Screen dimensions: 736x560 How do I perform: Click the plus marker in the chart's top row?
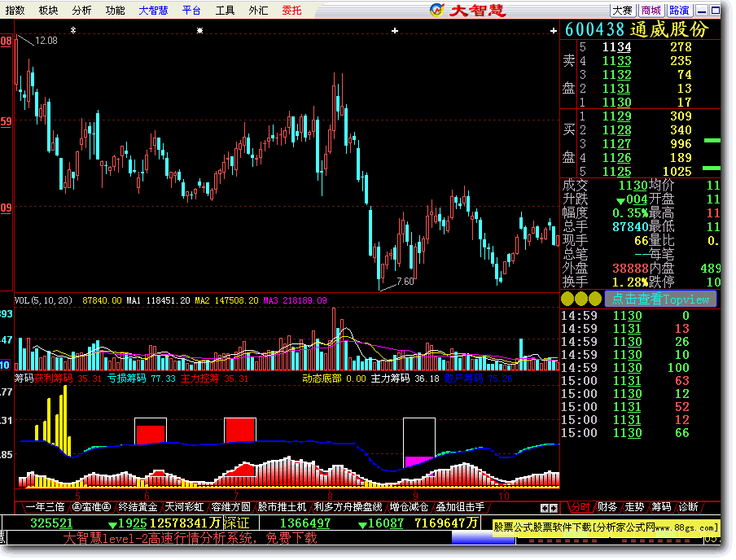(x=395, y=30)
